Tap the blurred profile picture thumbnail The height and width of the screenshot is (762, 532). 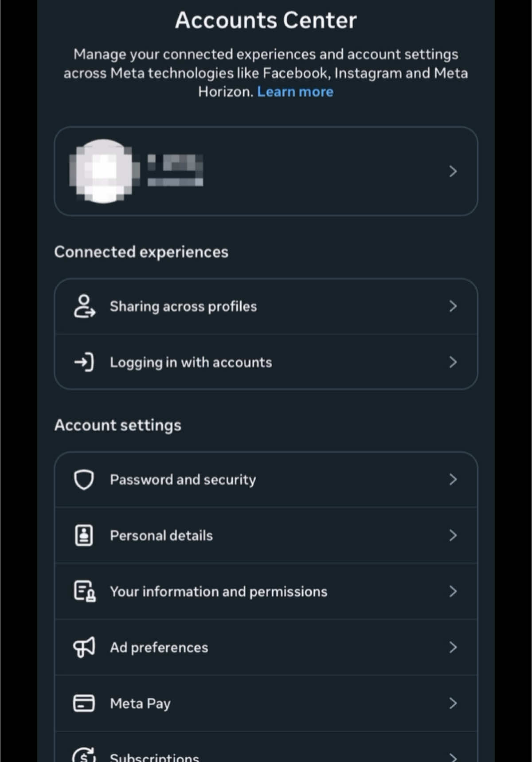(104, 171)
